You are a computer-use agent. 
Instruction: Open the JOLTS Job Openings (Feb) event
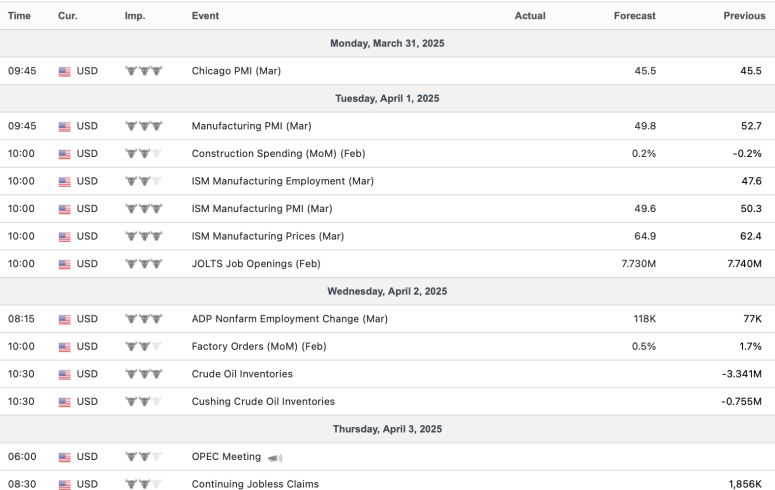256,264
